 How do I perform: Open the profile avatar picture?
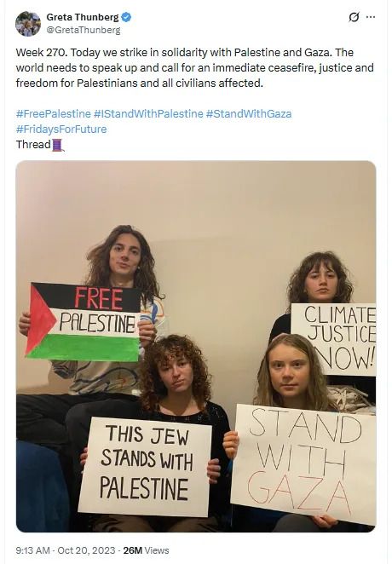pyautogui.click(x=28, y=24)
